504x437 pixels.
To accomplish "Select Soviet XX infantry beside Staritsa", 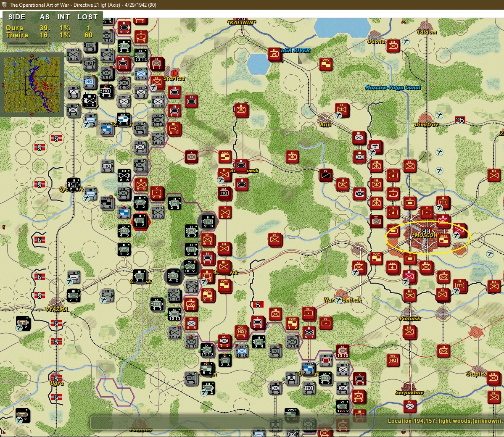I will tap(157, 83).
